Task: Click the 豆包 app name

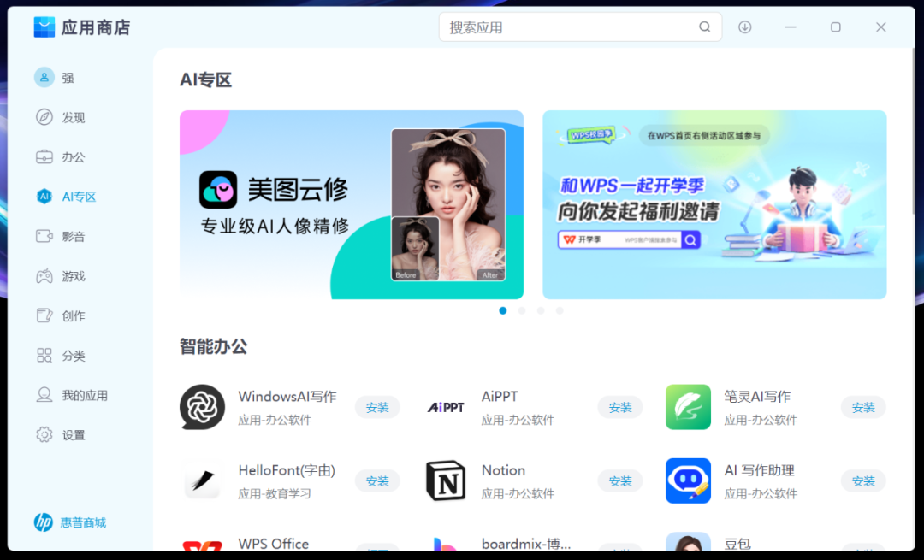Action: [x=737, y=544]
